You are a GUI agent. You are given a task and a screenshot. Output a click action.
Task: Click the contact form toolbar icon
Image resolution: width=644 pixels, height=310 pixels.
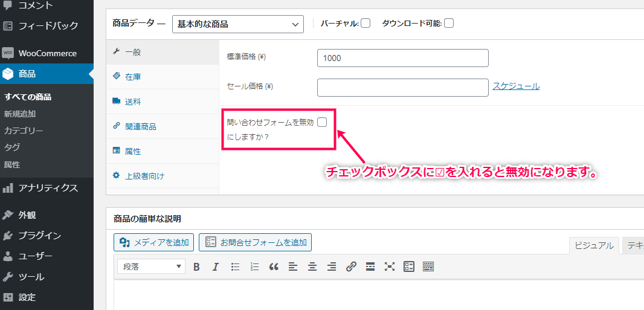tap(408, 267)
